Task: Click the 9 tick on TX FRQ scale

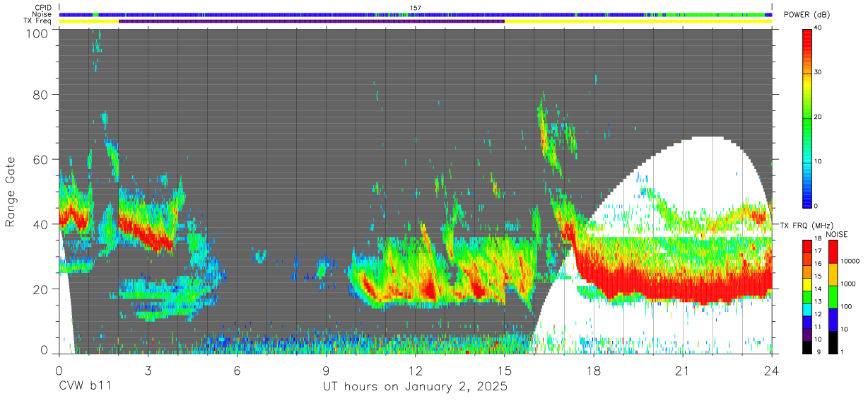Action: [819, 351]
